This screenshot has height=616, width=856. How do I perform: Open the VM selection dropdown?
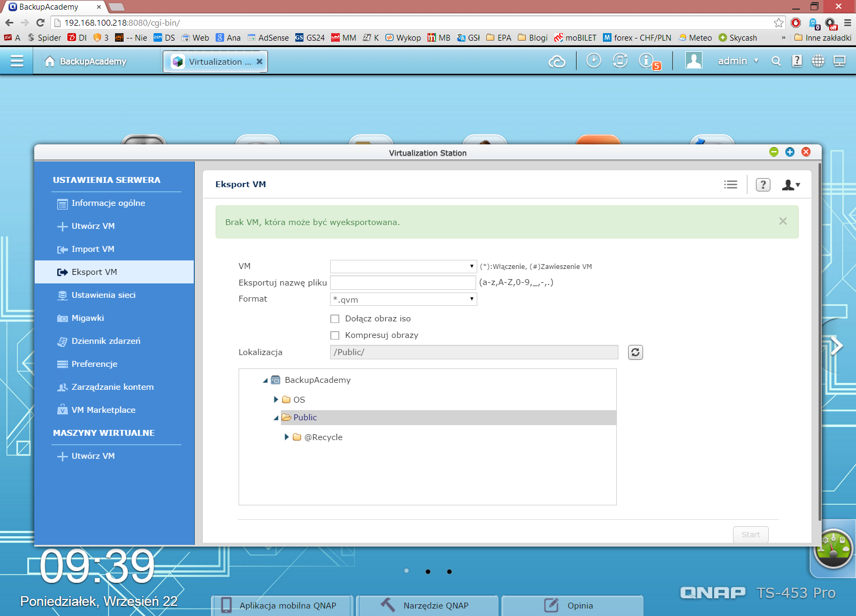point(403,266)
